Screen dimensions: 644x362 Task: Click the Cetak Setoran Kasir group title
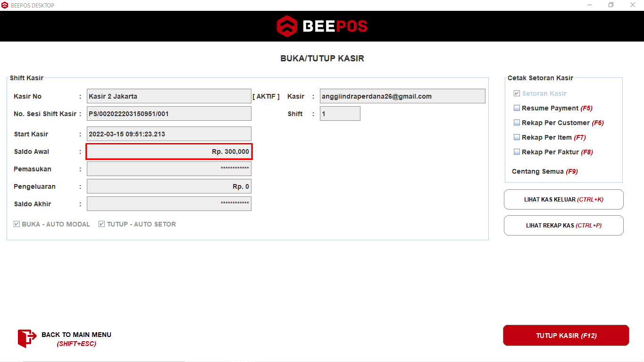coord(541,78)
